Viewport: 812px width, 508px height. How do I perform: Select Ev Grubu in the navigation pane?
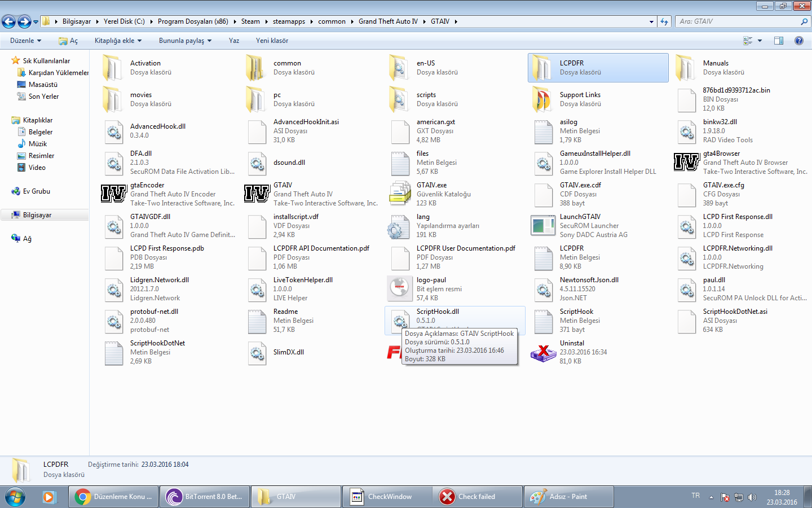[x=36, y=191]
